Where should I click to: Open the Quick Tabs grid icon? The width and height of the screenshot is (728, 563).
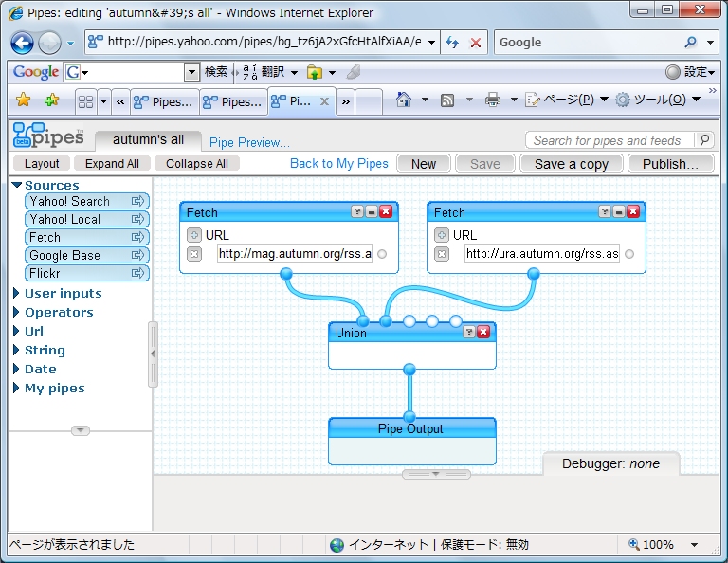86,101
